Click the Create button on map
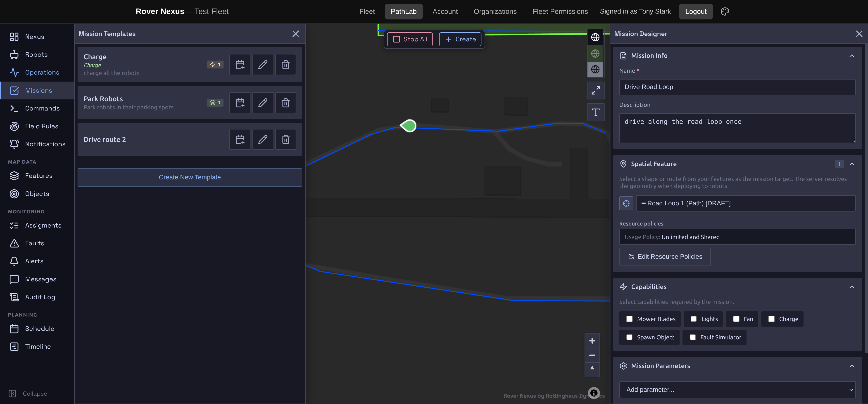Image resolution: width=868 pixels, height=404 pixels. (460, 39)
